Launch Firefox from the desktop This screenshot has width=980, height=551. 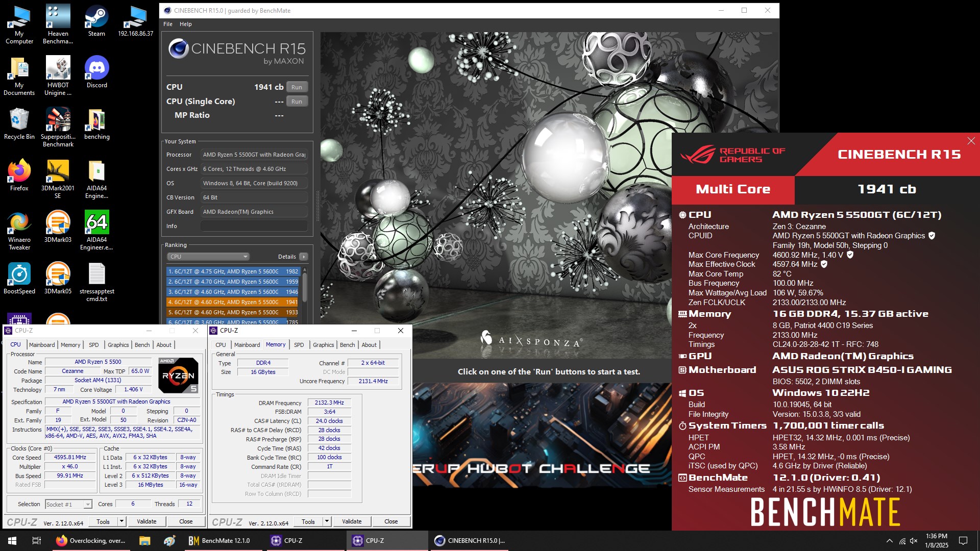click(19, 175)
